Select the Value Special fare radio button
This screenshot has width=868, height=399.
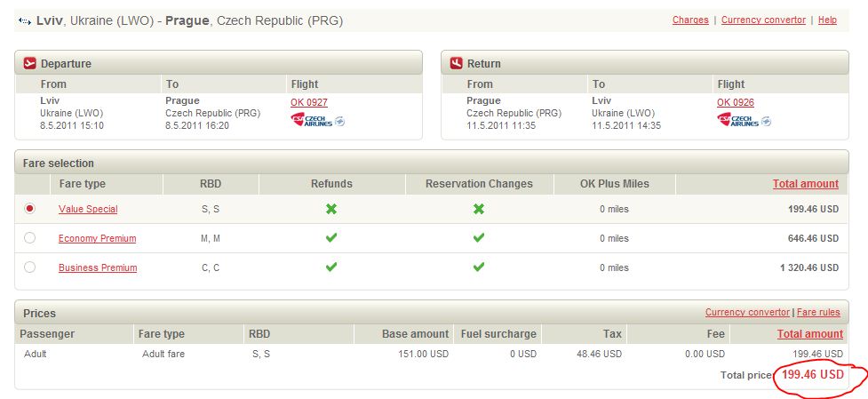click(x=30, y=209)
